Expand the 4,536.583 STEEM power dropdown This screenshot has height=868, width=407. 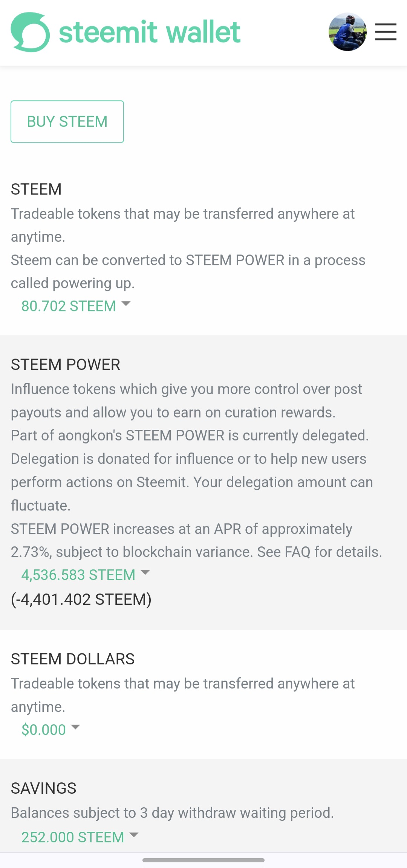click(x=78, y=575)
